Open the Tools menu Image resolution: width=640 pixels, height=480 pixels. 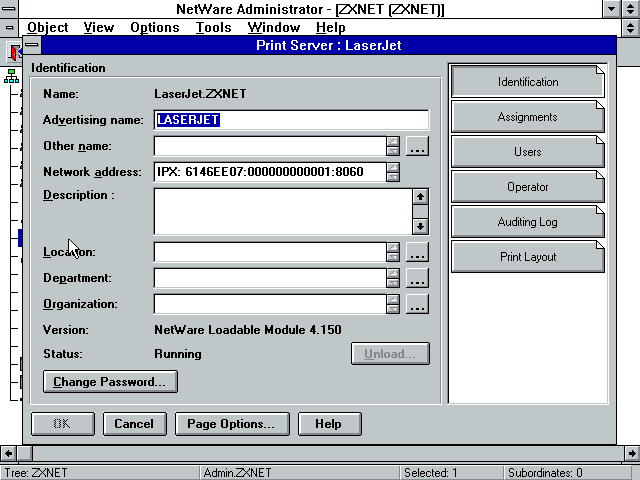coord(213,28)
